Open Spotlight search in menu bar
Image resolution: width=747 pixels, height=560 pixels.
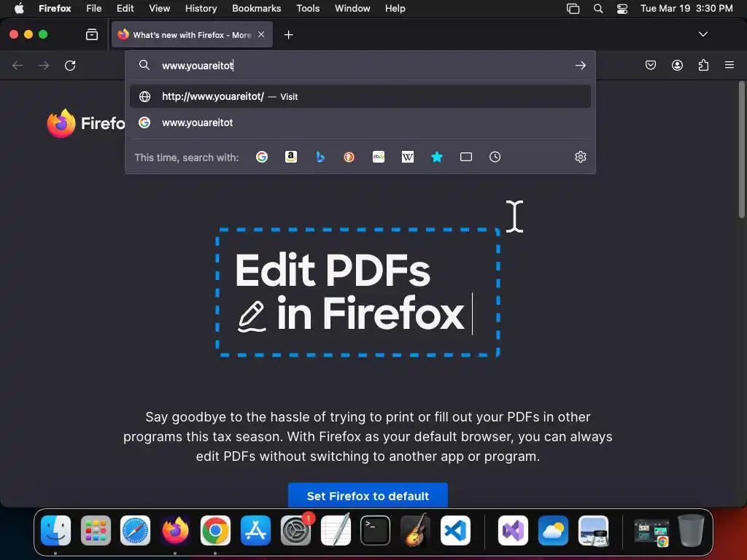[x=598, y=8]
